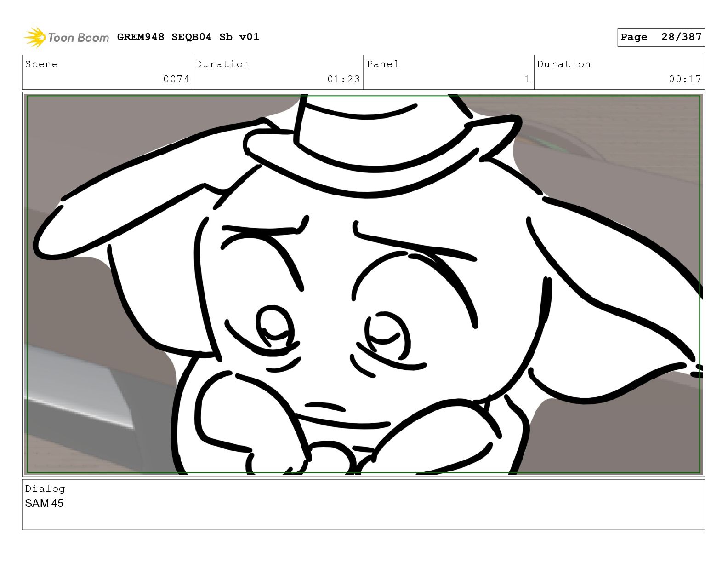Click the Dialog label

pyautogui.click(x=45, y=488)
